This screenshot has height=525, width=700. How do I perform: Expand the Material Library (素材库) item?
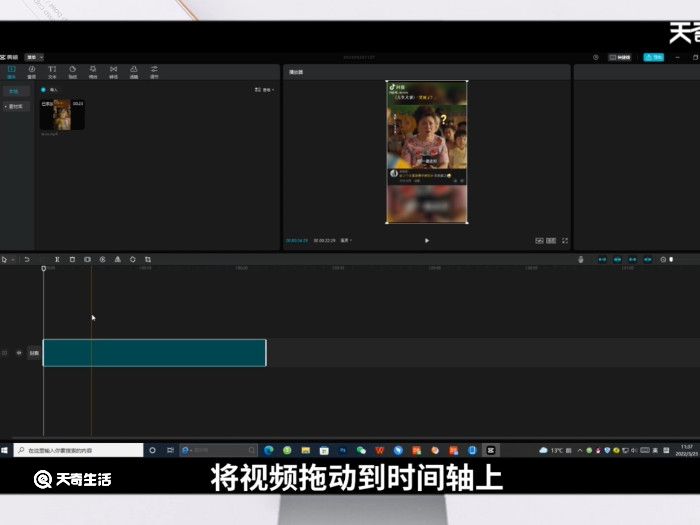[x=16, y=106]
